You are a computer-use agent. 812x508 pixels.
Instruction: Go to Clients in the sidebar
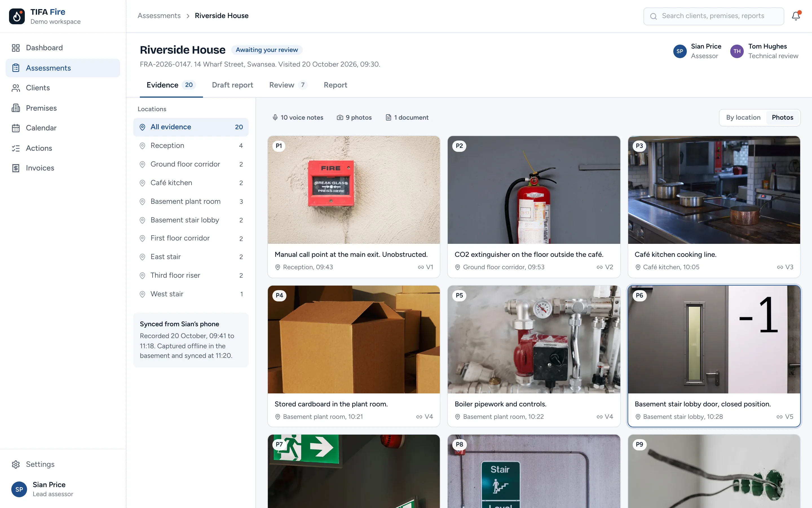click(63, 88)
